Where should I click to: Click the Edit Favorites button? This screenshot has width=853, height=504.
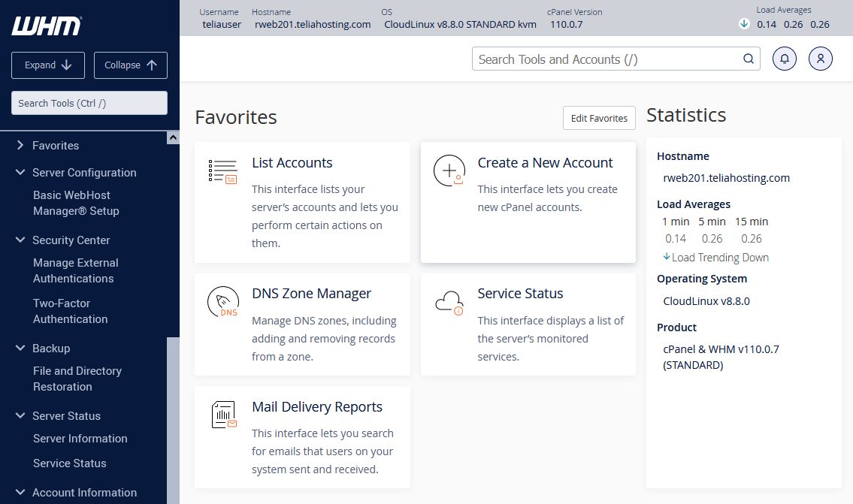tap(599, 118)
